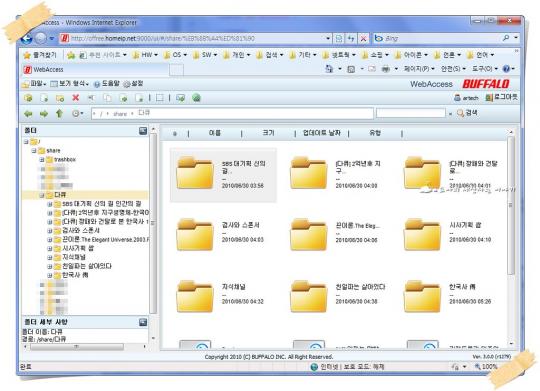Click the add-to-favorites star-folder icon
The width and height of the screenshot is (540, 391).
71,55
